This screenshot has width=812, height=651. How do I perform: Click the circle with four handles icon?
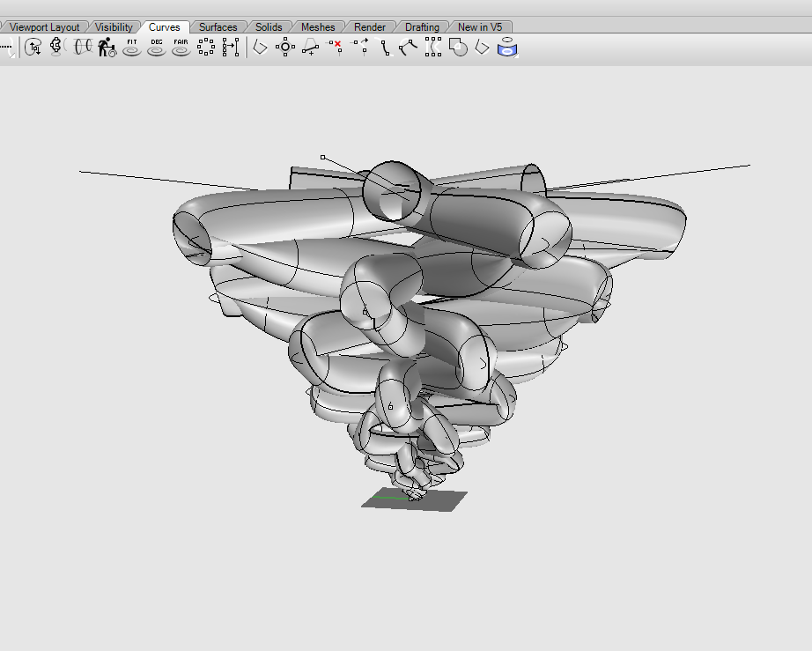(x=284, y=47)
